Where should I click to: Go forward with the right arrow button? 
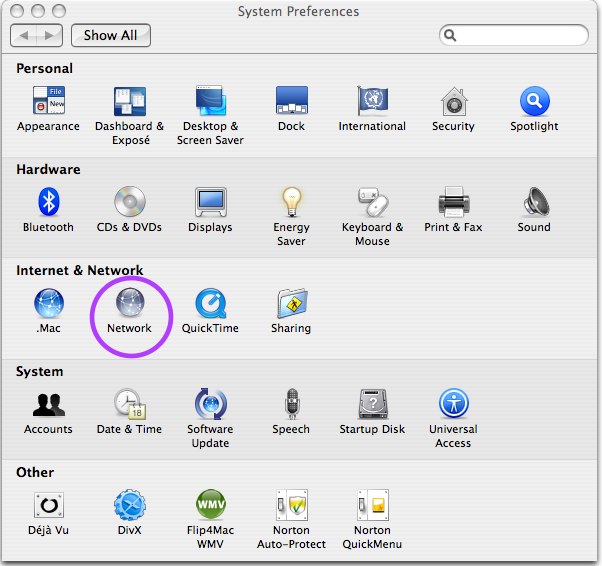pos(50,35)
